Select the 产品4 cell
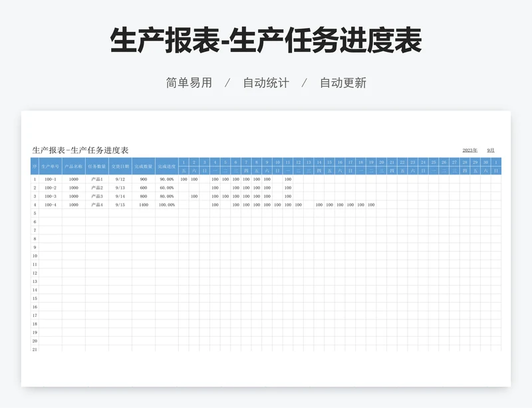The width and height of the screenshot is (532, 408). 97,204
